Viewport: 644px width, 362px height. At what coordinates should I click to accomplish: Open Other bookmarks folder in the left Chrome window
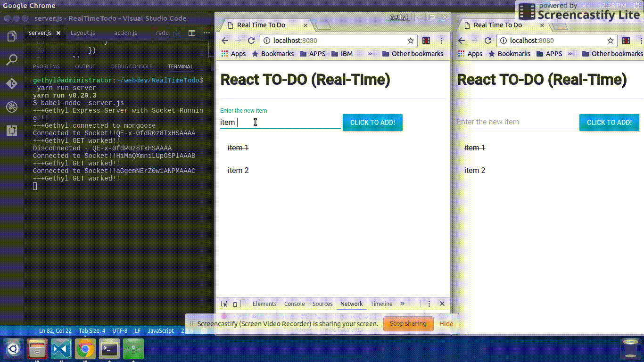pos(413,54)
